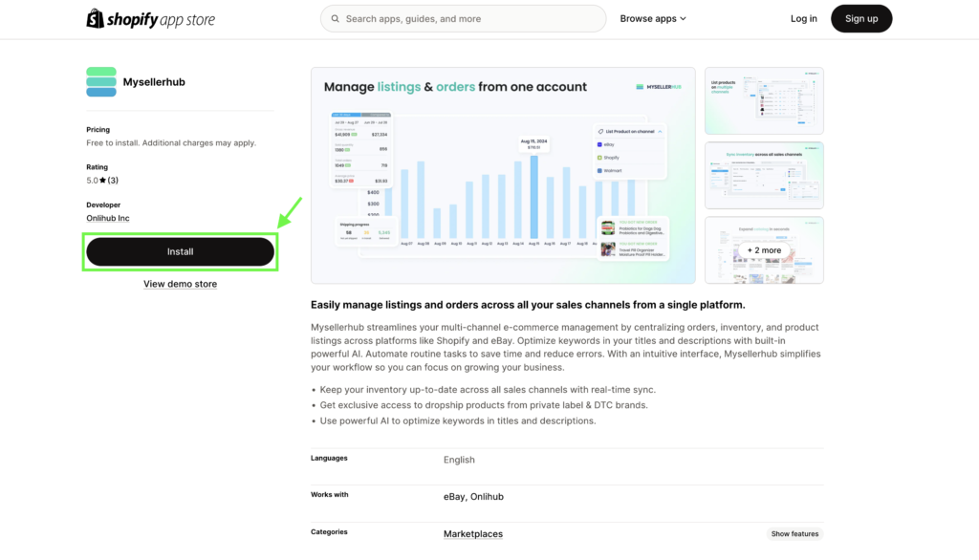Install the Mysellerhub app
The height and width of the screenshot is (560, 979).
[x=180, y=251]
